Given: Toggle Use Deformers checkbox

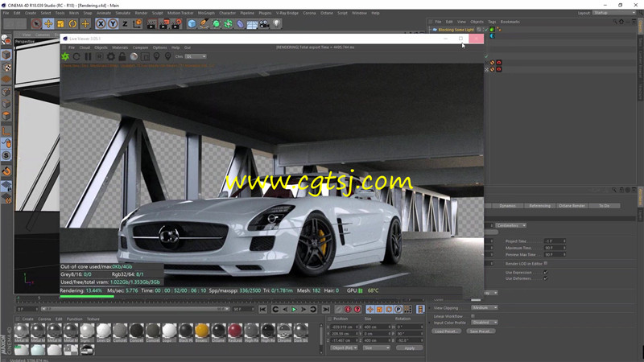Looking at the screenshot, I should (x=546, y=278).
